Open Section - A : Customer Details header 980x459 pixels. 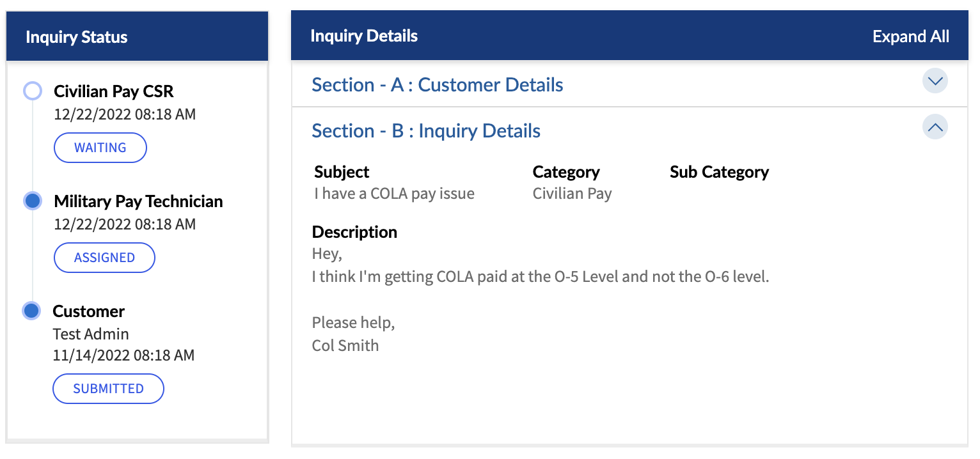[x=437, y=85]
